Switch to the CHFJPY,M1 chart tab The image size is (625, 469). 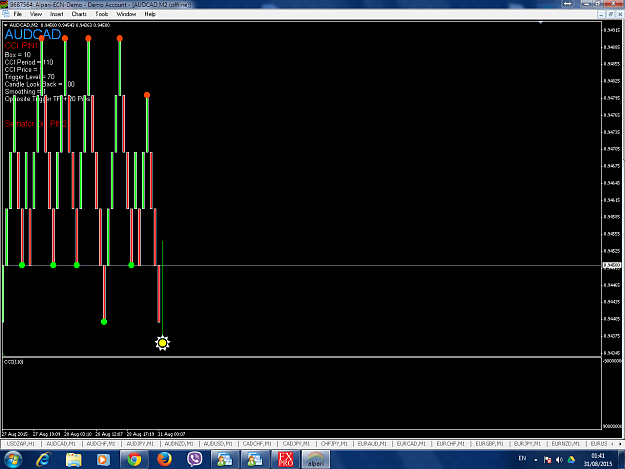pos(334,443)
